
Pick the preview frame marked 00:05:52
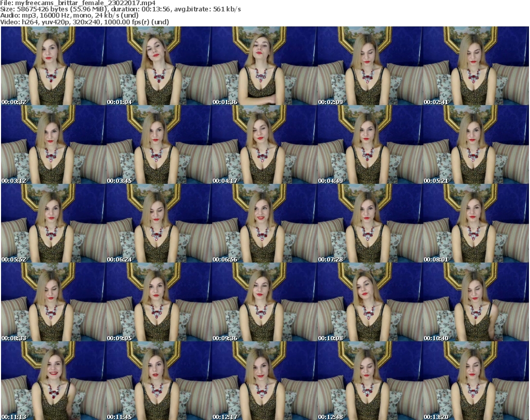53,224
